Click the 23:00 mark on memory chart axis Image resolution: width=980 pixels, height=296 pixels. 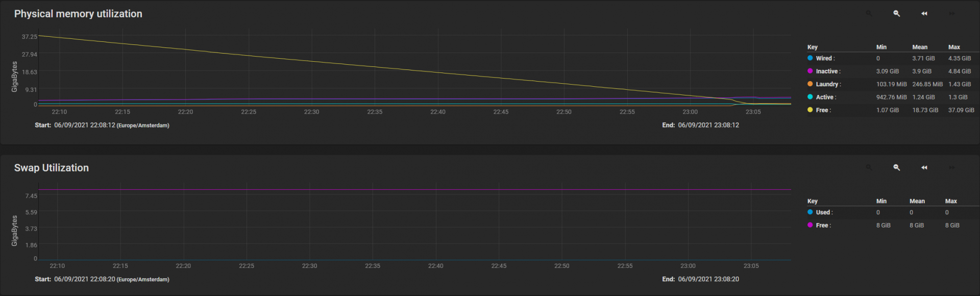pos(690,112)
